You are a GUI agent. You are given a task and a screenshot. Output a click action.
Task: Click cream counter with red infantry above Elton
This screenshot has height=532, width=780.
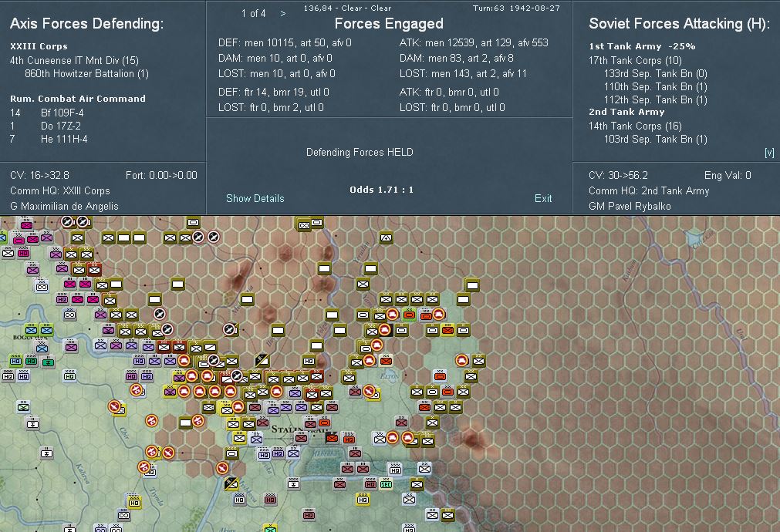386,361
